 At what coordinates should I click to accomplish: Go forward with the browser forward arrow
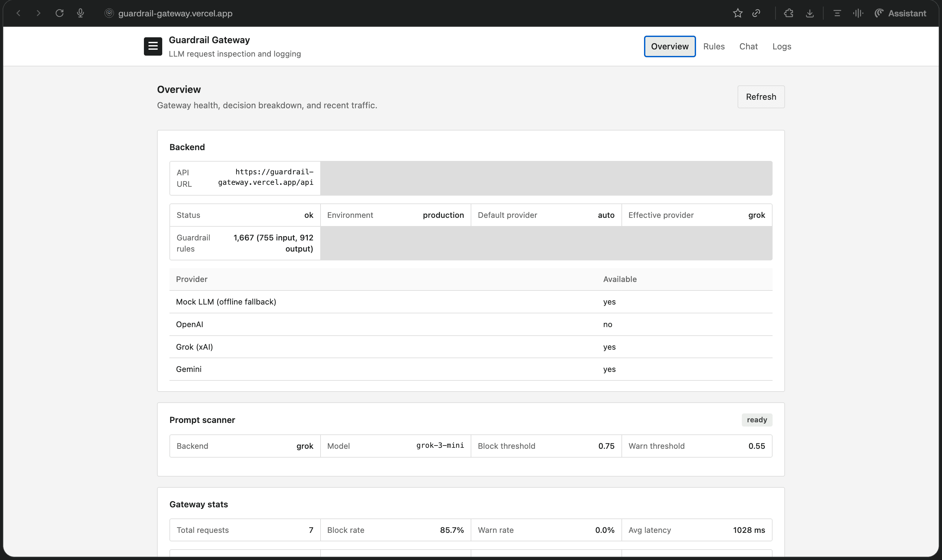tap(39, 13)
